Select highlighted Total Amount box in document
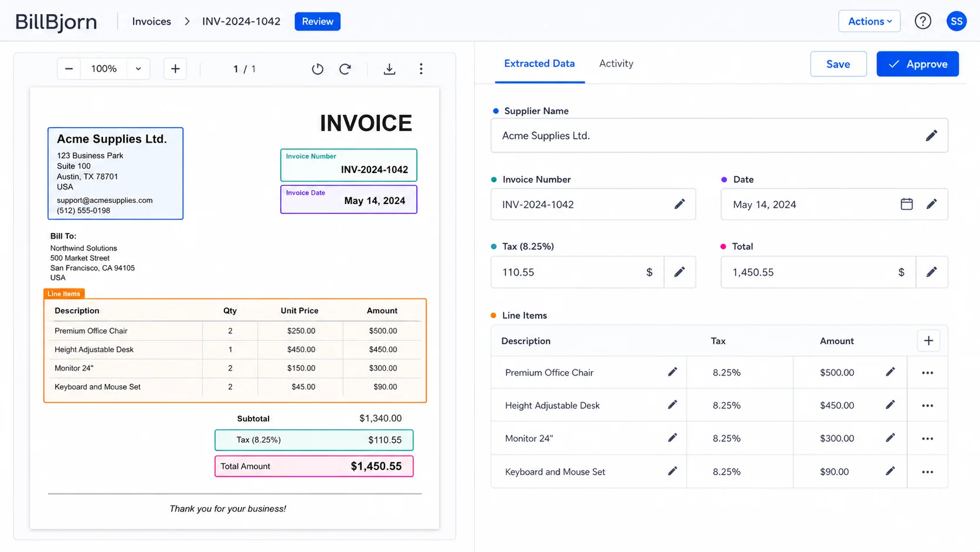This screenshot has height=552, width=980. point(314,466)
